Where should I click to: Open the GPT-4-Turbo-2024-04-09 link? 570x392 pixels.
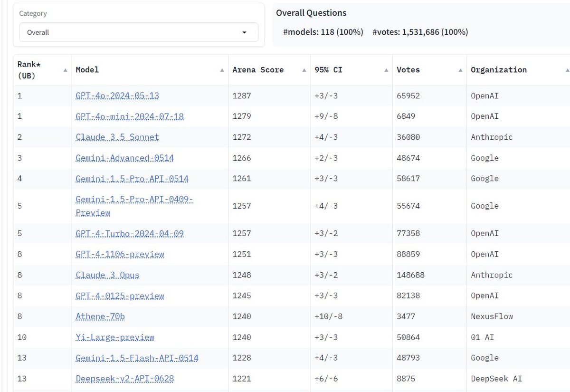tap(130, 233)
